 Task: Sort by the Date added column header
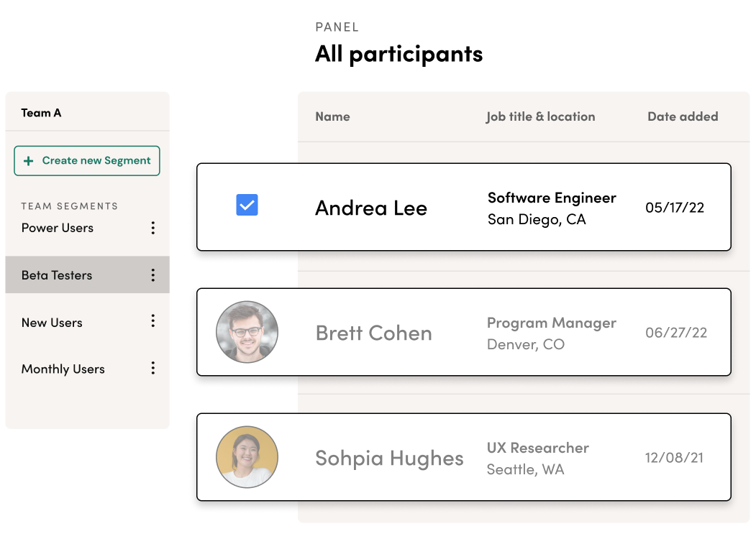(x=682, y=116)
